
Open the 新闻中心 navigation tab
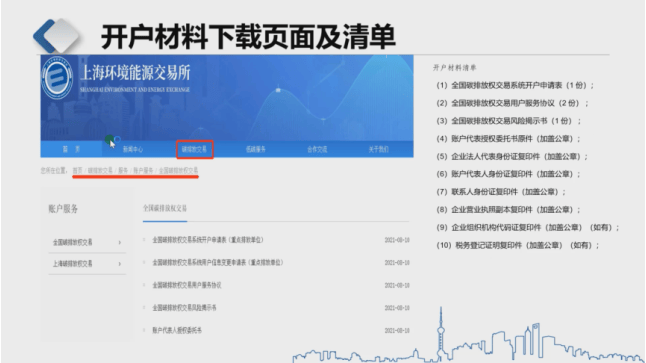coord(133,149)
